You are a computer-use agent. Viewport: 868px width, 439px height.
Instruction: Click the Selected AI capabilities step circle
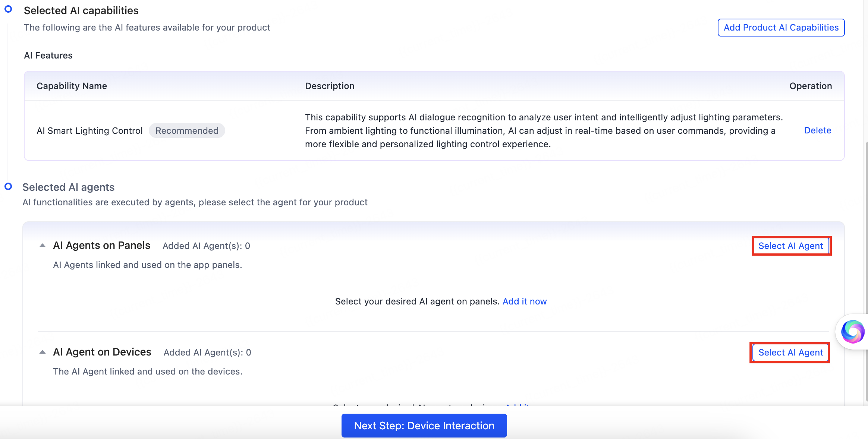(8, 9)
